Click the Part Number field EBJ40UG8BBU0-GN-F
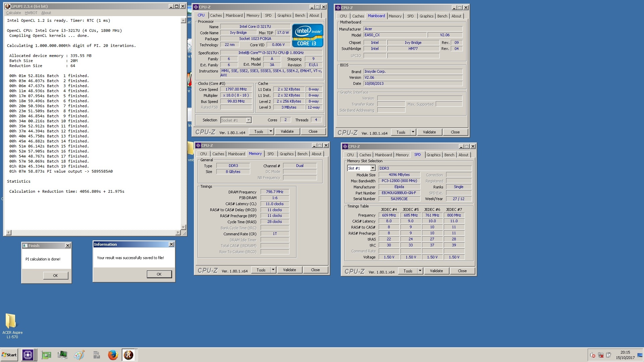 pos(399,193)
